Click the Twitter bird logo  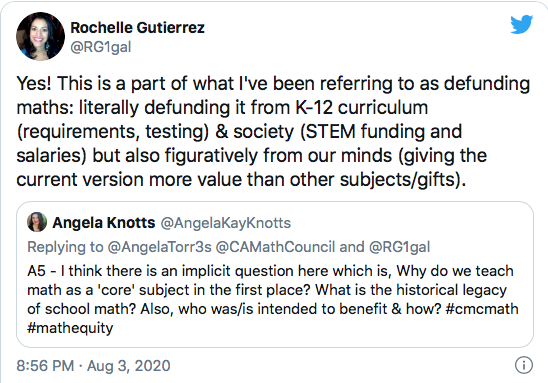pos(521,24)
